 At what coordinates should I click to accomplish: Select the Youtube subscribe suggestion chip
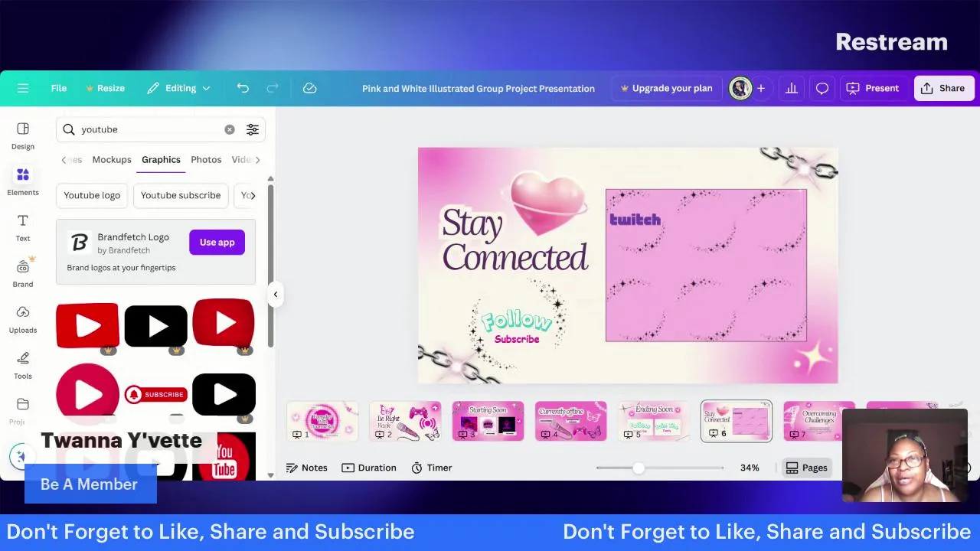(x=181, y=195)
